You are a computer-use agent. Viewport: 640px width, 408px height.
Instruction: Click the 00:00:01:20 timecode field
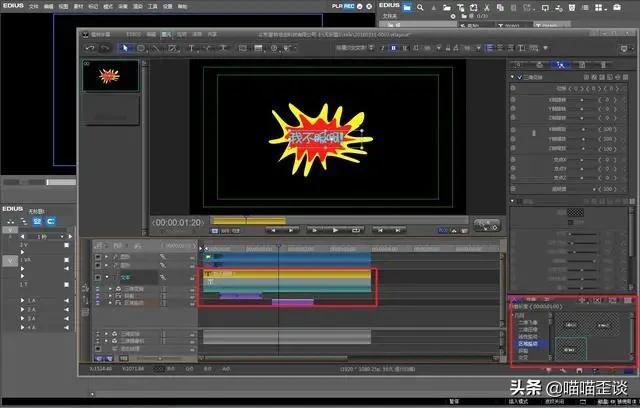tap(178, 223)
